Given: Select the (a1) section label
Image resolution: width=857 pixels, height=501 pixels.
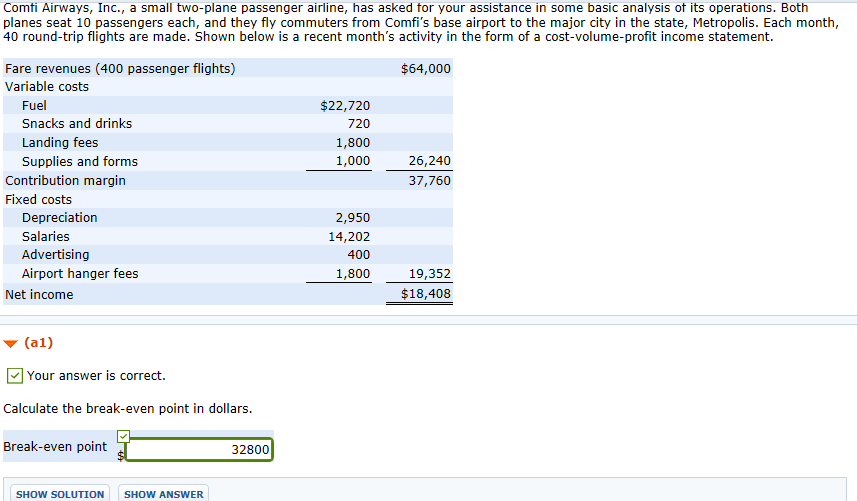Looking at the screenshot, I should click(39, 343).
